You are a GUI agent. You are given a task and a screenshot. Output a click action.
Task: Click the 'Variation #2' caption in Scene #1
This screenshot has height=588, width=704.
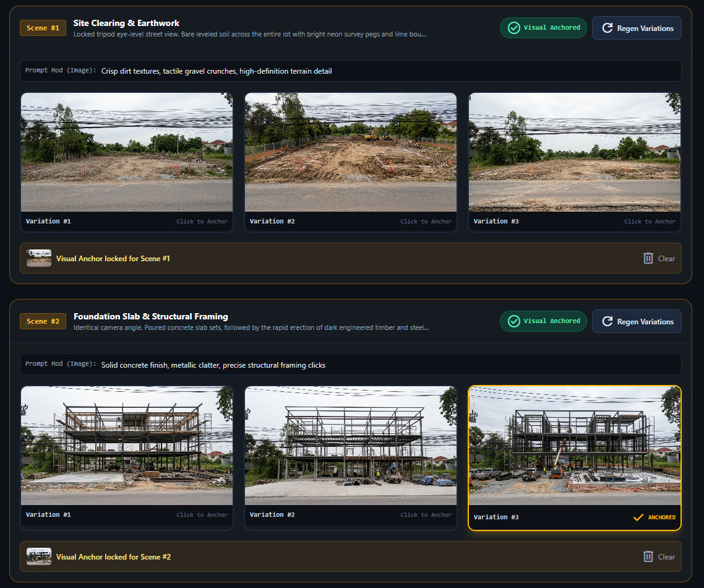272,222
